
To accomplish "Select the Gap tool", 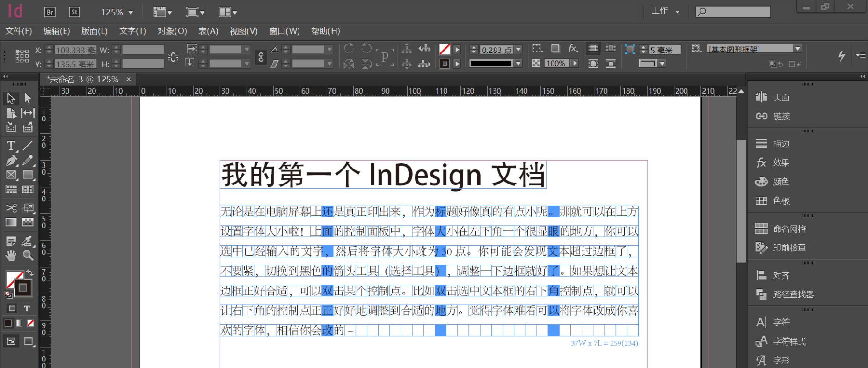I will (x=28, y=113).
